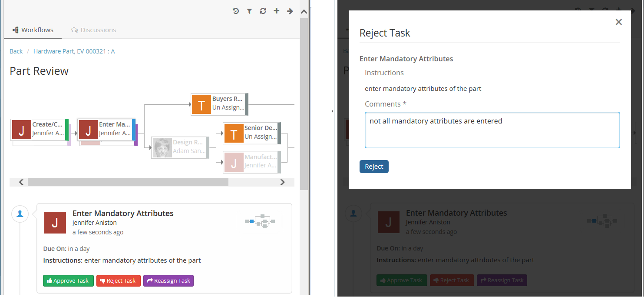644x297 pixels.
Task: Click the Back breadcrumb link
Action: [16, 51]
